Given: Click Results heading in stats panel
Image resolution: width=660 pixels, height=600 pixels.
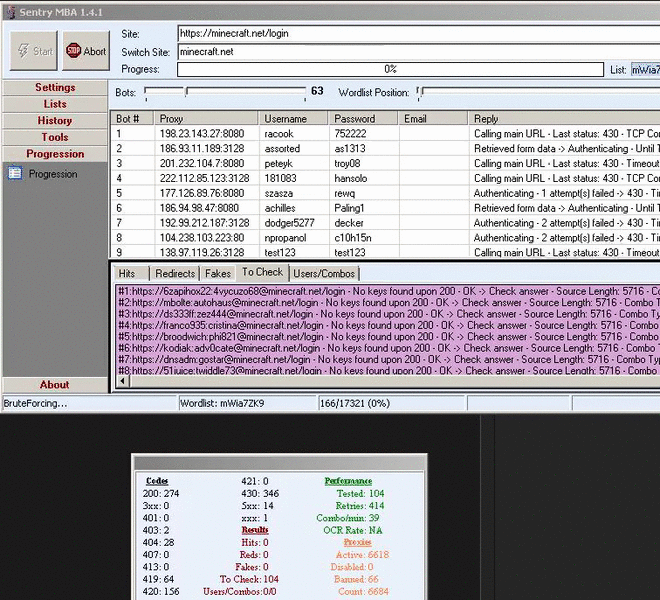Looking at the screenshot, I should pyautogui.click(x=255, y=530).
